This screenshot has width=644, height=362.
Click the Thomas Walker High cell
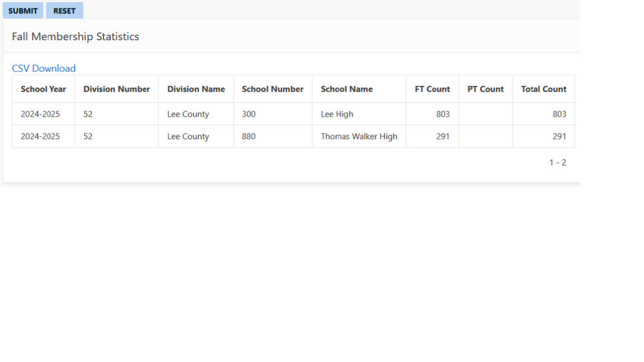coord(359,137)
